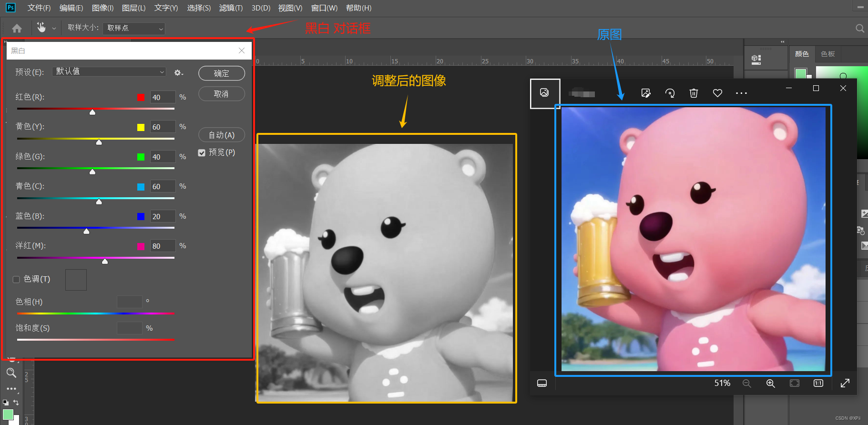The image size is (868, 425).
Task: Open the sample size dropdown
Action: pos(134,28)
